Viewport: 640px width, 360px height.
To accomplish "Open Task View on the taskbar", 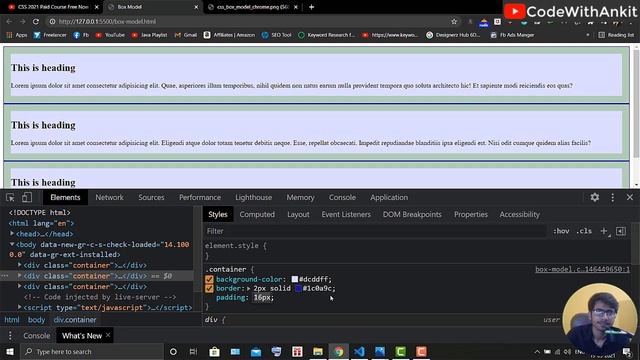I will pyautogui.click(x=193, y=351).
